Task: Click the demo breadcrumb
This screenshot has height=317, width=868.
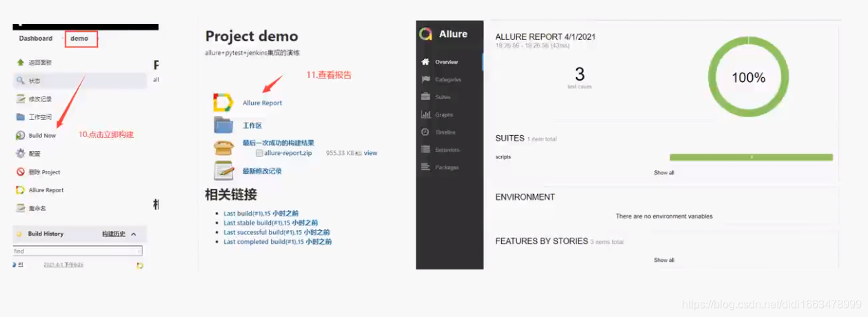Action: [x=79, y=39]
